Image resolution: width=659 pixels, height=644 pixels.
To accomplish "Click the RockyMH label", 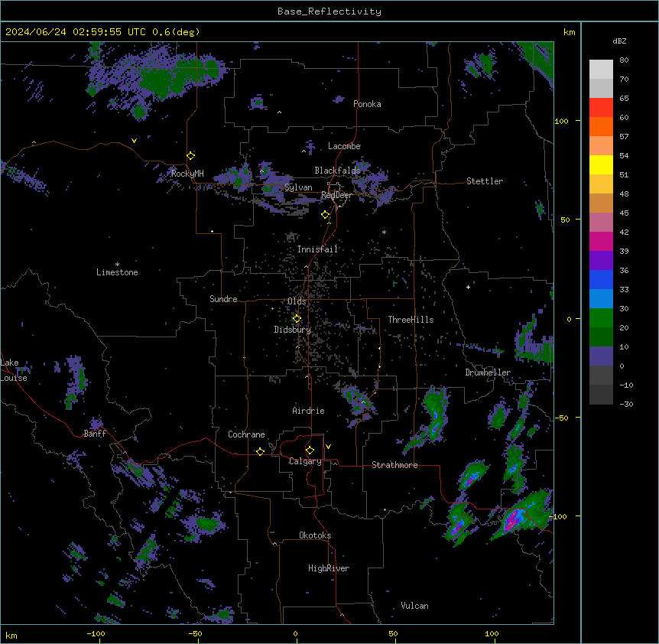I will click(x=187, y=173).
